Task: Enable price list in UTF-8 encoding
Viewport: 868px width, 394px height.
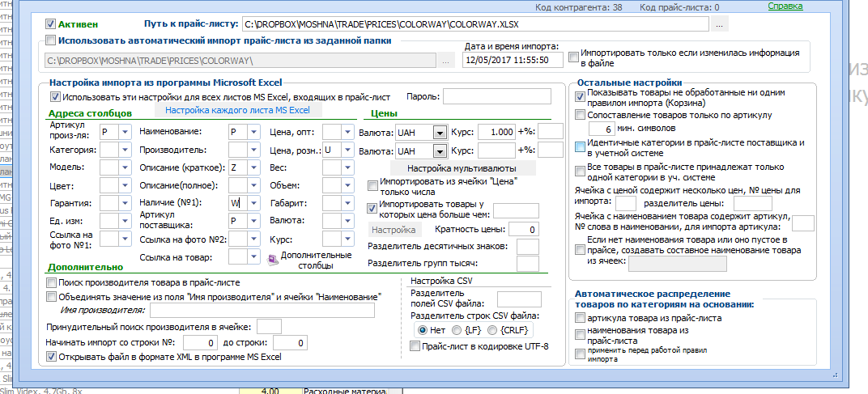Action: (x=415, y=346)
